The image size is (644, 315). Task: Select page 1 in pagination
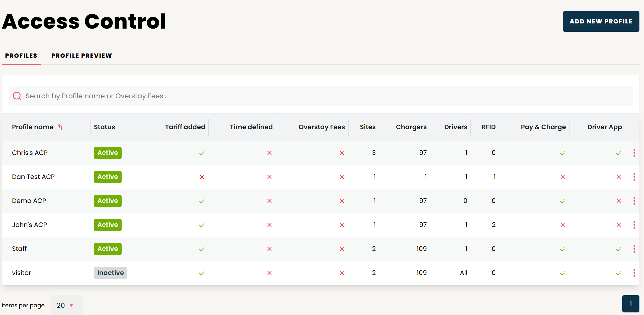[631, 304]
